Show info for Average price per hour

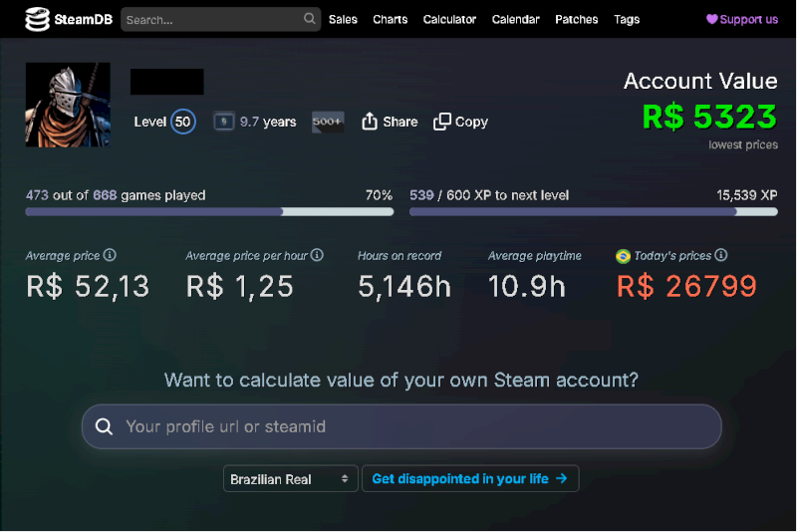click(317, 255)
